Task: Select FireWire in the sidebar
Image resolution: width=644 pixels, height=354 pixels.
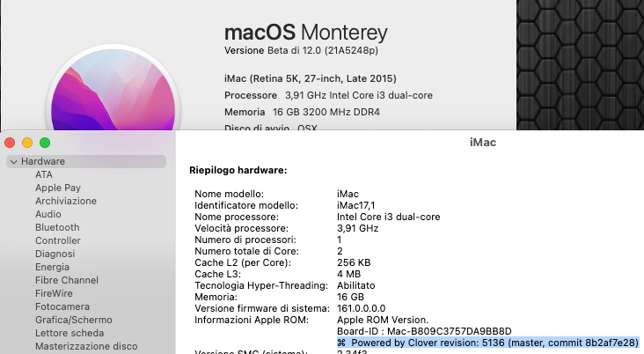Action: coord(54,293)
